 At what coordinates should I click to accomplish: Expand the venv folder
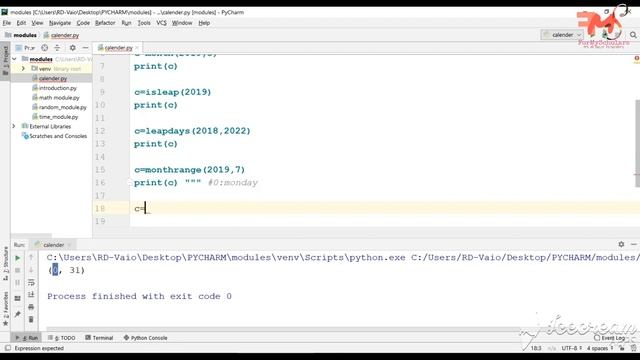point(23,69)
